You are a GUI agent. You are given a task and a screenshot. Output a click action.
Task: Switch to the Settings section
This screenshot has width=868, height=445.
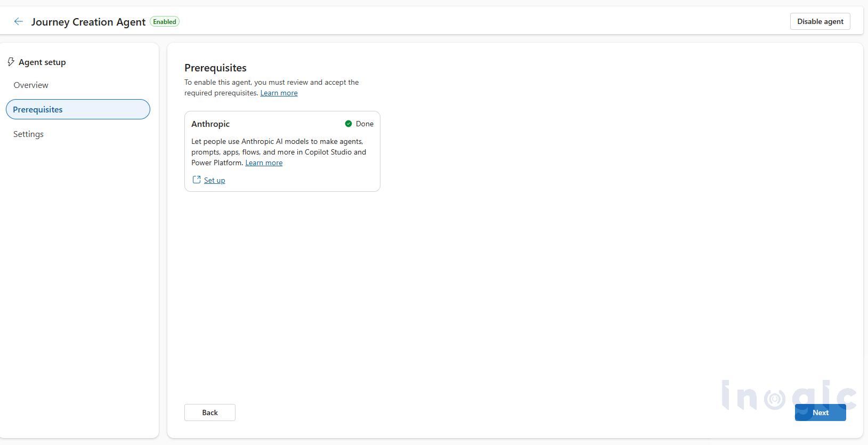click(x=29, y=134)
